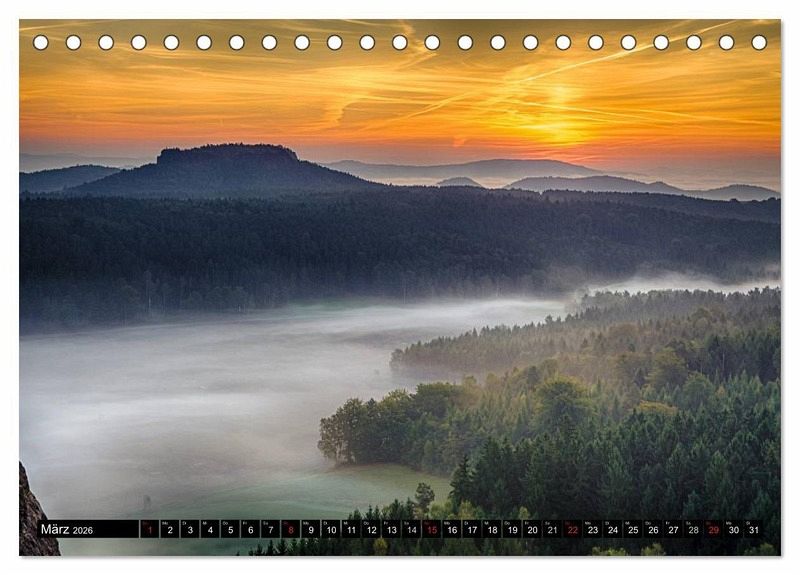800x575 pixels.
Task: Select calendar date 7
Action: (x=270, y=529)
